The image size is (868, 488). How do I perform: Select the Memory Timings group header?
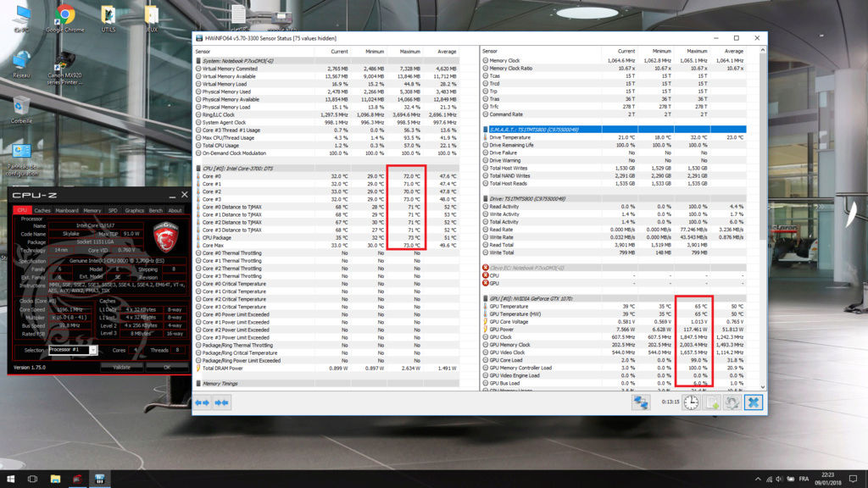coord(326,384)
